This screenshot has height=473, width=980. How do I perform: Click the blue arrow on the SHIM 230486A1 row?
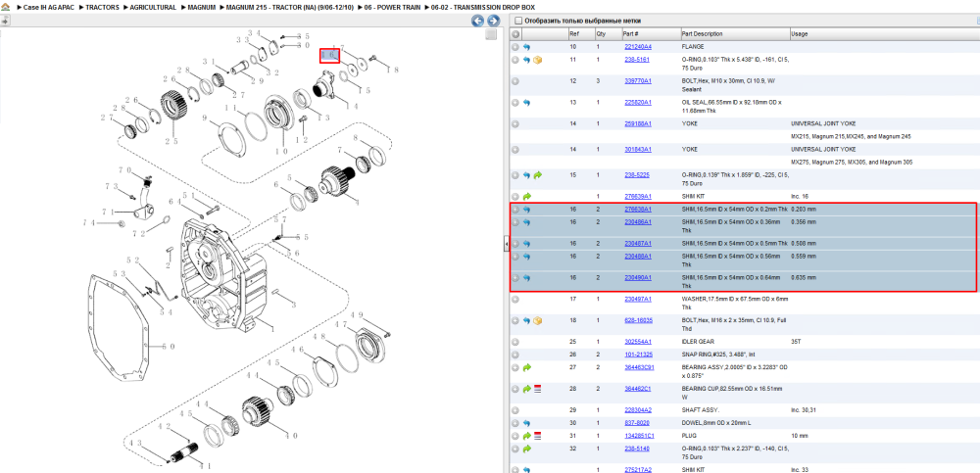tap(526, 222)
